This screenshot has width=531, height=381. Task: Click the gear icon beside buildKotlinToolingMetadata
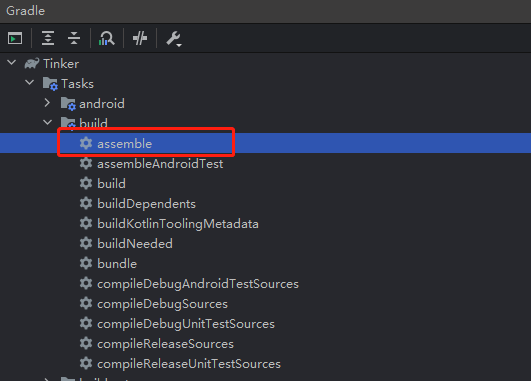pyautogui.click(x=86, y=224)
